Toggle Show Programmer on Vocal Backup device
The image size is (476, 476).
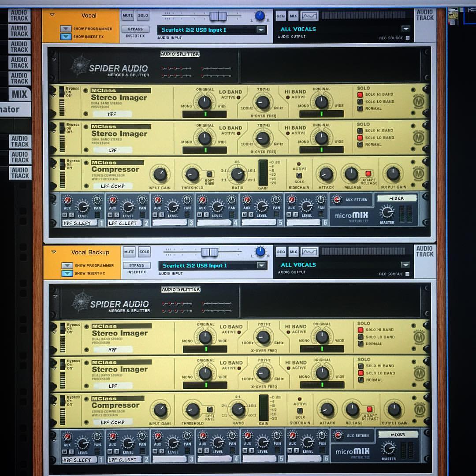pyautogui.click(x=67, y=265)
